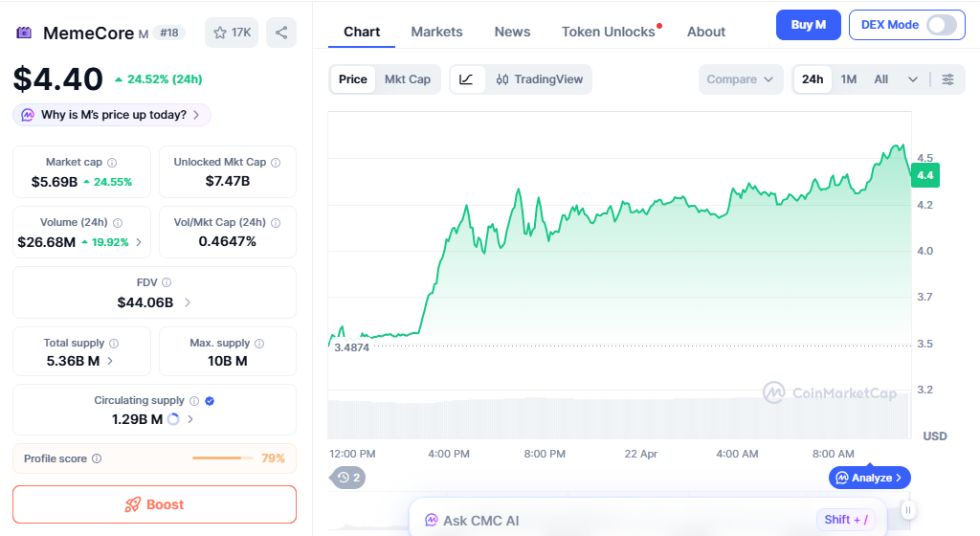Viewport: 980px width, 536px height.
Task: Click the Buy M button
Action: click(x=808, y=25)
